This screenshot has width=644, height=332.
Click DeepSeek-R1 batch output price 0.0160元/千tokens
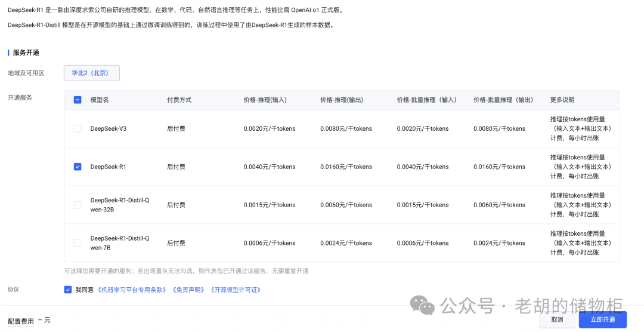coord(500,167)
